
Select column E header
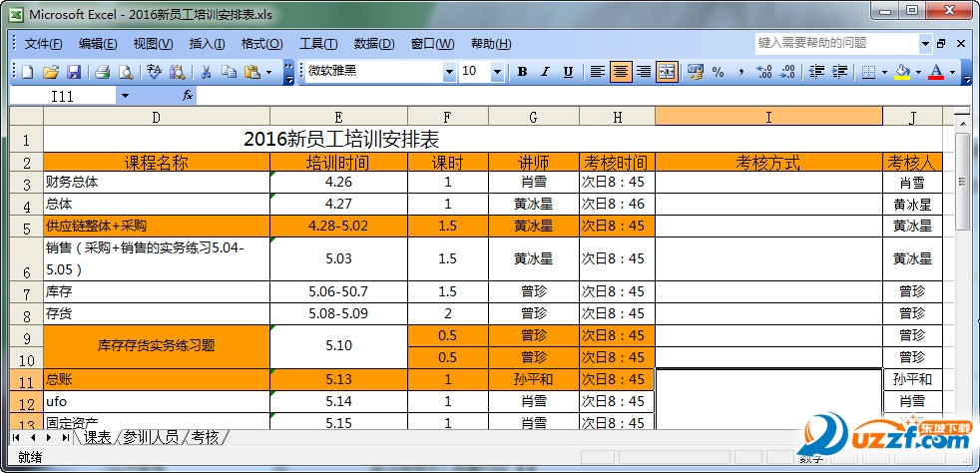[x=338, y=116]
